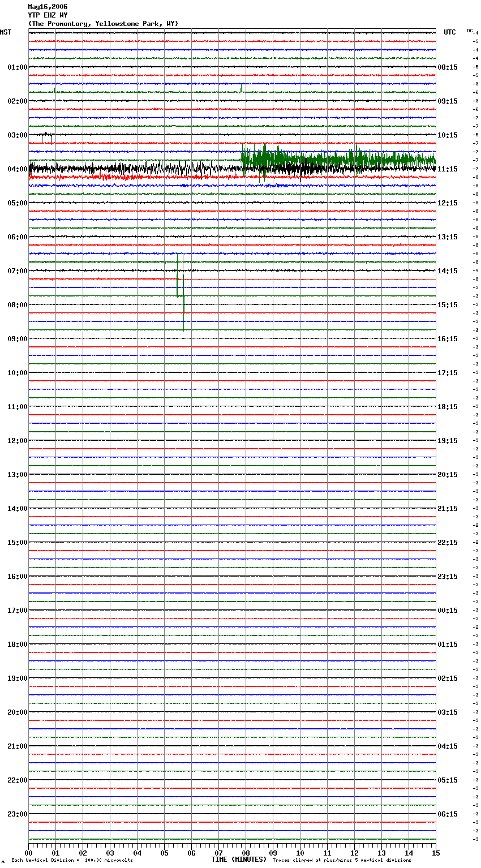Click the "10" minute axis label
Screen dimensions: 481x868
(x=300, y=853)
